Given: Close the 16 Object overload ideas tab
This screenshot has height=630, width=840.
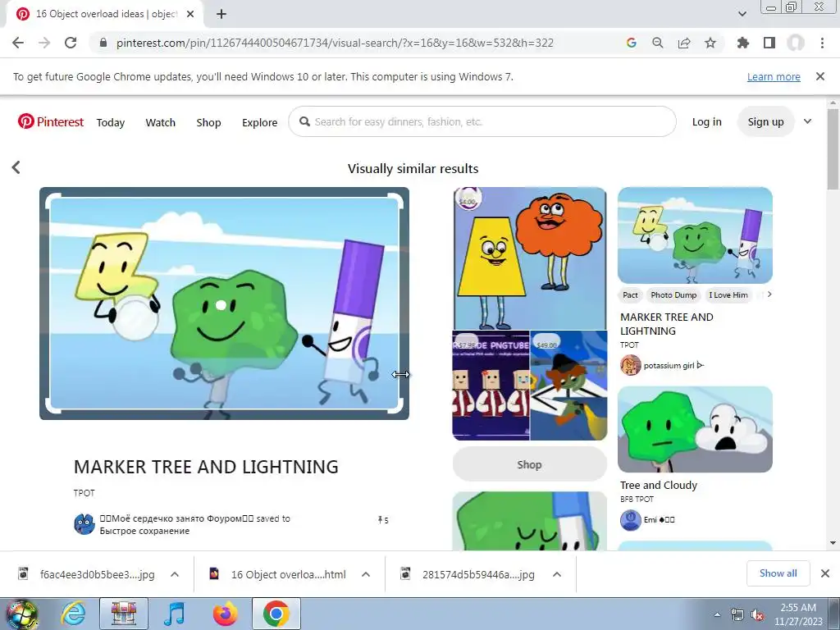Looking at the screenshot, I should coord(190,14).
